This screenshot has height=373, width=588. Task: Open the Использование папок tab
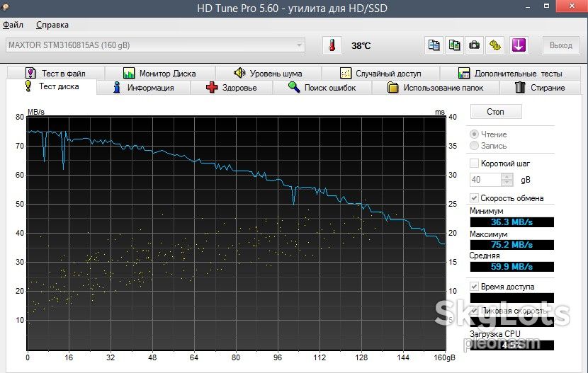(x=436, y=88)
